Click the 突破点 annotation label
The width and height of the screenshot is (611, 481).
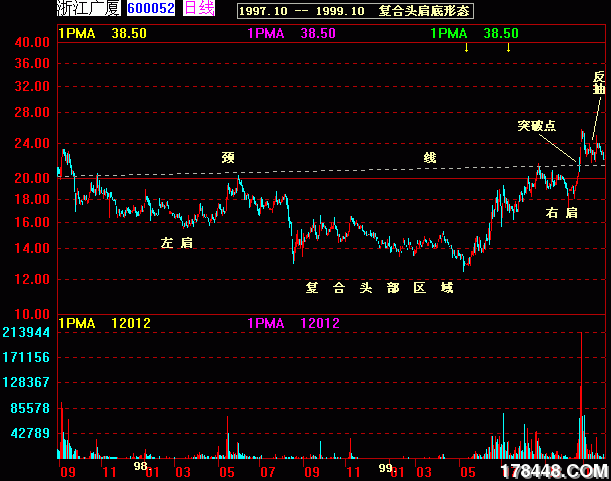point(536,126)
